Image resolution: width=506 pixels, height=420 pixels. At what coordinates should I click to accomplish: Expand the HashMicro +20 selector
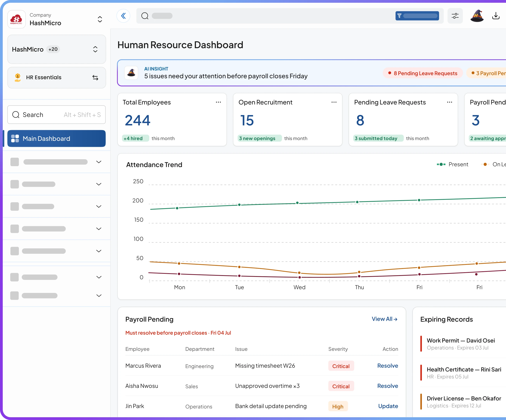pyautogui.click(x=57, y=49)
